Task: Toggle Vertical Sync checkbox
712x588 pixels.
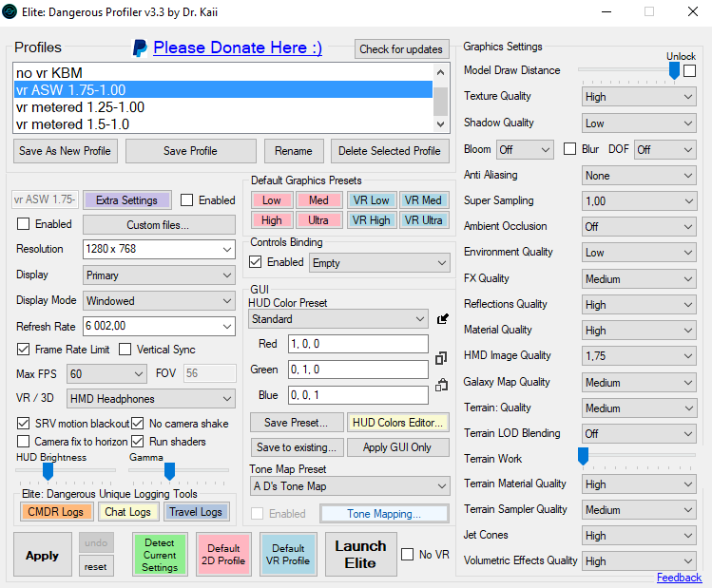Action: click(125, 349)
